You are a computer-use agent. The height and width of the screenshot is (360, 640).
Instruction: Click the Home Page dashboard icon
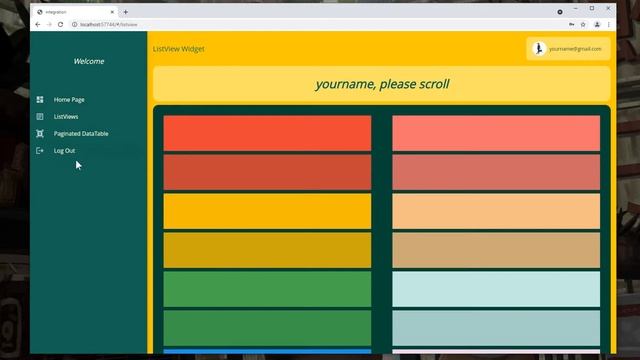coord(40,100)
